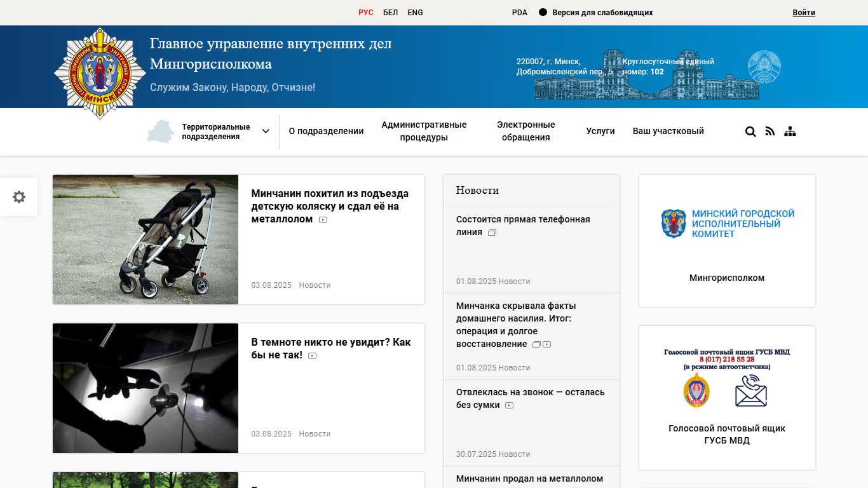The image size is (868, 488).
Task: Switch site language to БЕЛ
Action: 390,13
